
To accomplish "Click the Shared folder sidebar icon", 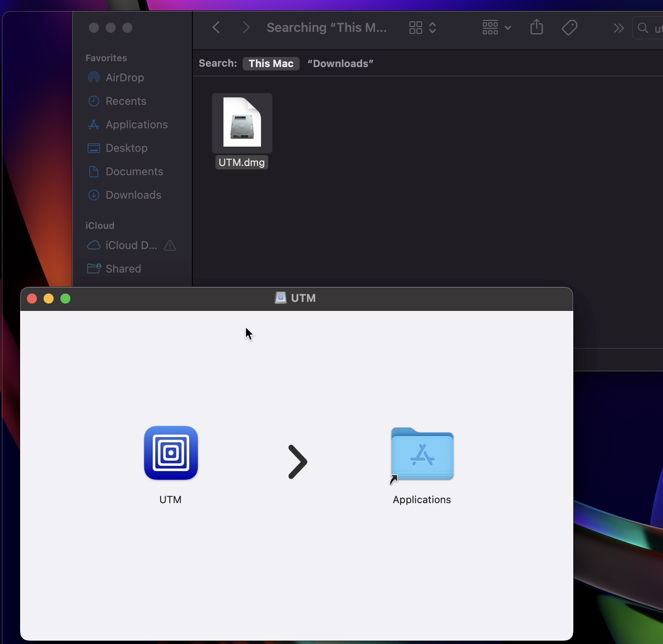I will click(94, 268).
